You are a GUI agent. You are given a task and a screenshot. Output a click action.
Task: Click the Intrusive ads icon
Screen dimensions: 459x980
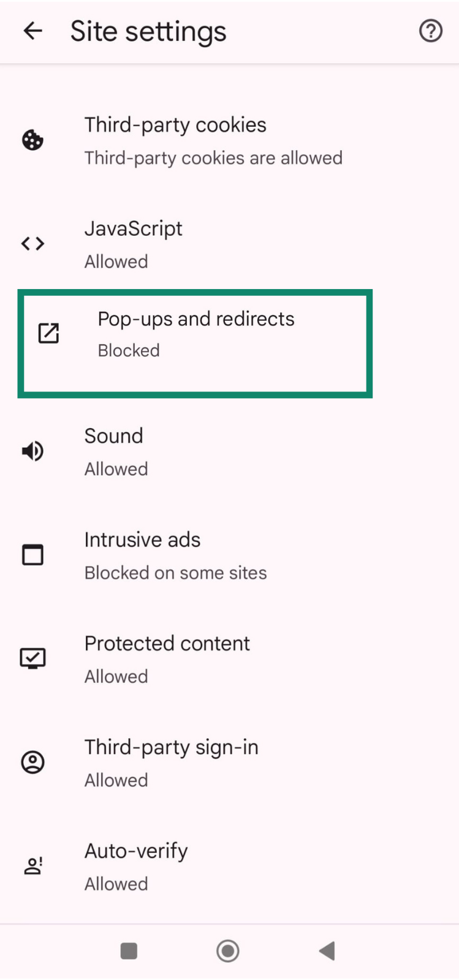point(32,554)
